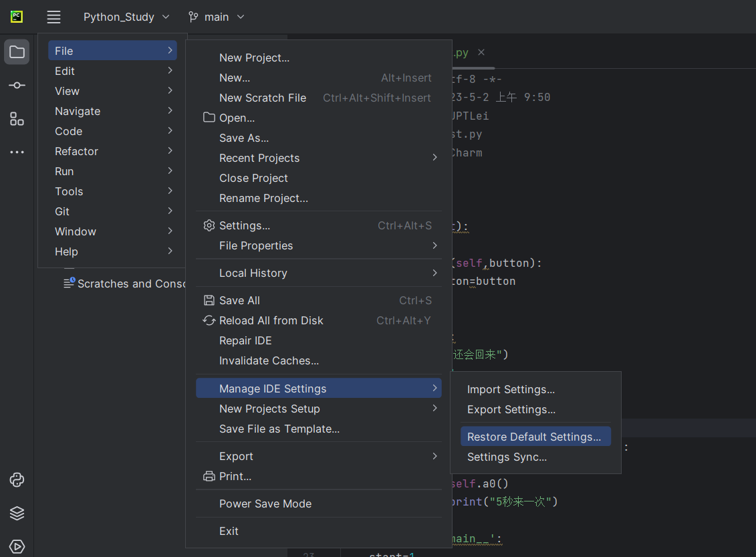756x557 pixels.
Task: Click the reload icon beside Reload All from Disk
Action: (209, 320)
